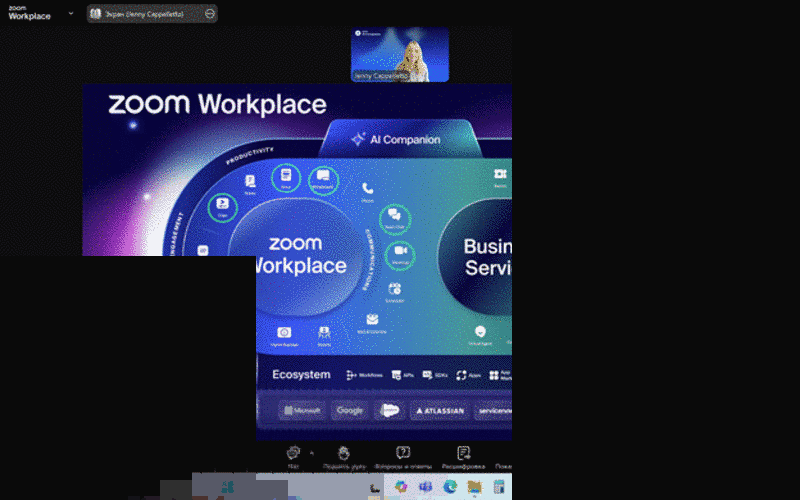Click the Salesforce cloud logo on the slide
The image size is (800, 500).
click(389, 410)
